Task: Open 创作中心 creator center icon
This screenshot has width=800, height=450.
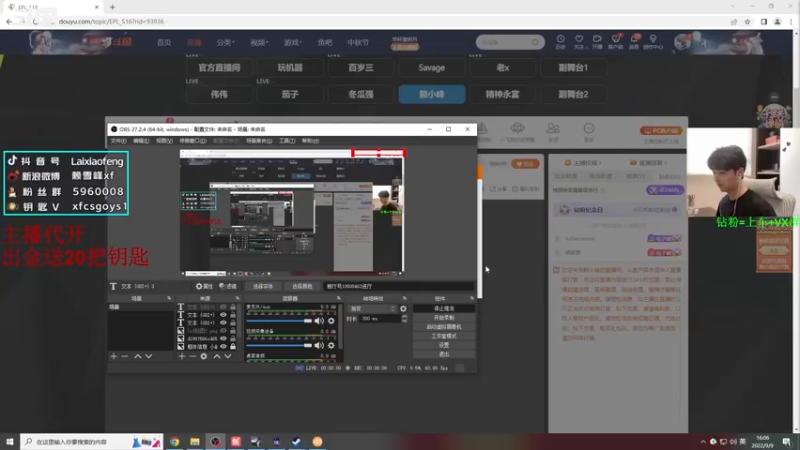Action: 653,42
